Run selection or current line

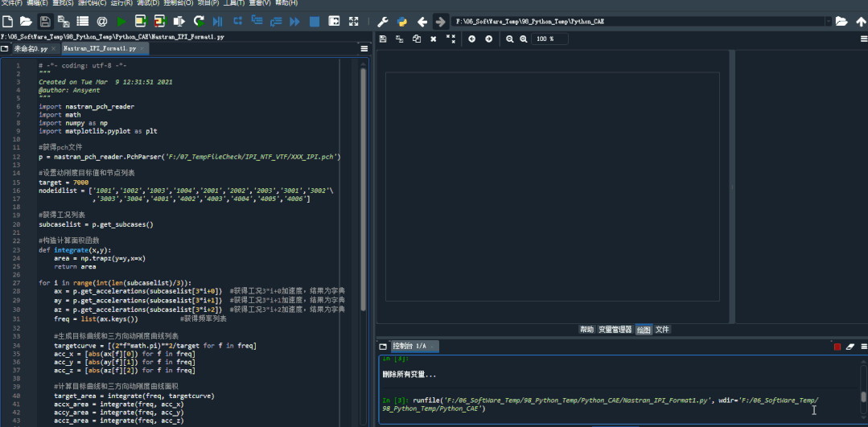(179, 22)
